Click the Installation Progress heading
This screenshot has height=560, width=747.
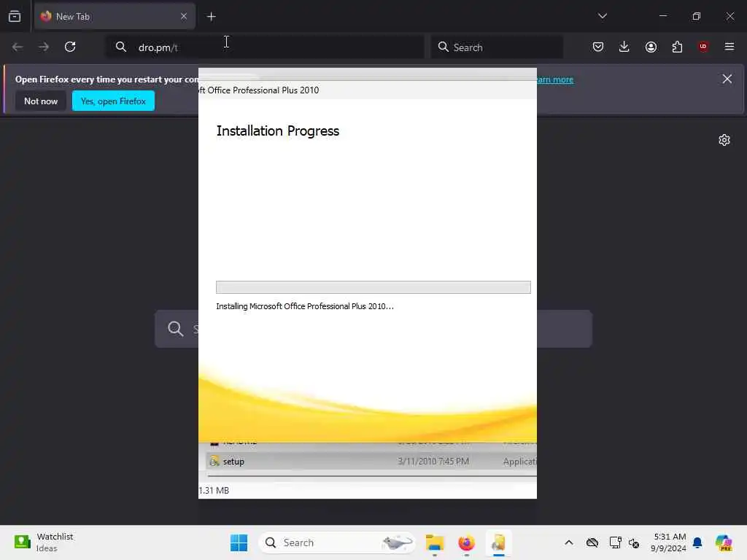278,131
